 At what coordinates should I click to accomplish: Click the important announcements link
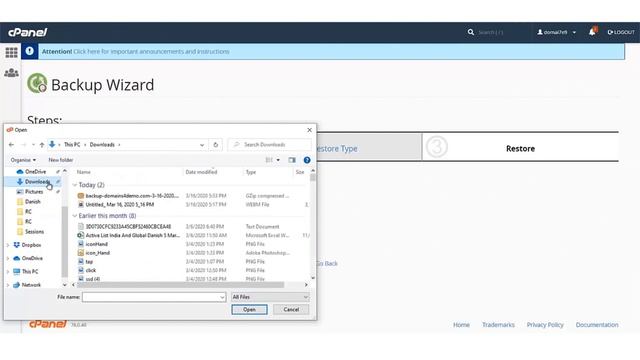coord(151,51)
